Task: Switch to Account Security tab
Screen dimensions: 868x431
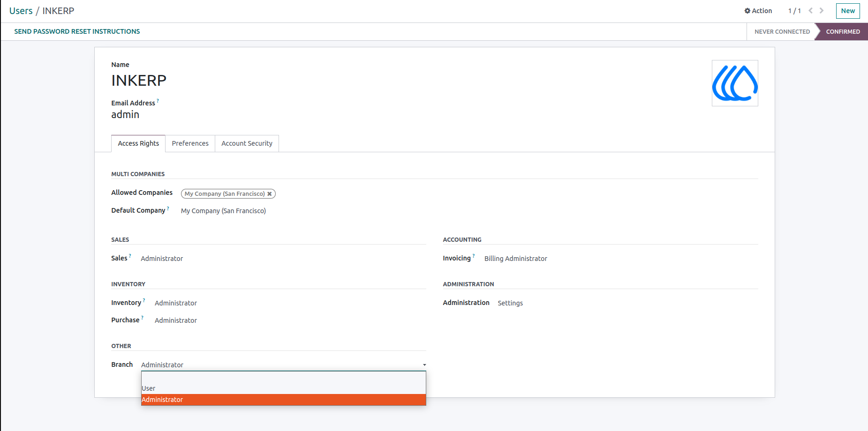Action: 247,143
